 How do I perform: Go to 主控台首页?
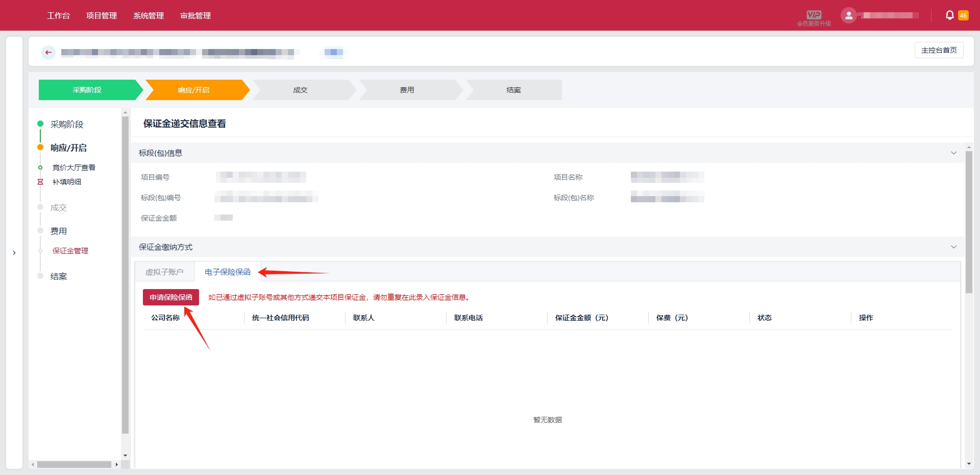[939, 50]
